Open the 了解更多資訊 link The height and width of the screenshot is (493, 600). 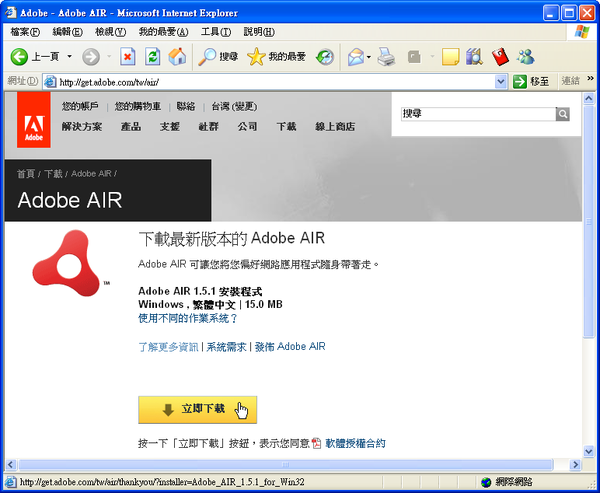pos(168,347)
